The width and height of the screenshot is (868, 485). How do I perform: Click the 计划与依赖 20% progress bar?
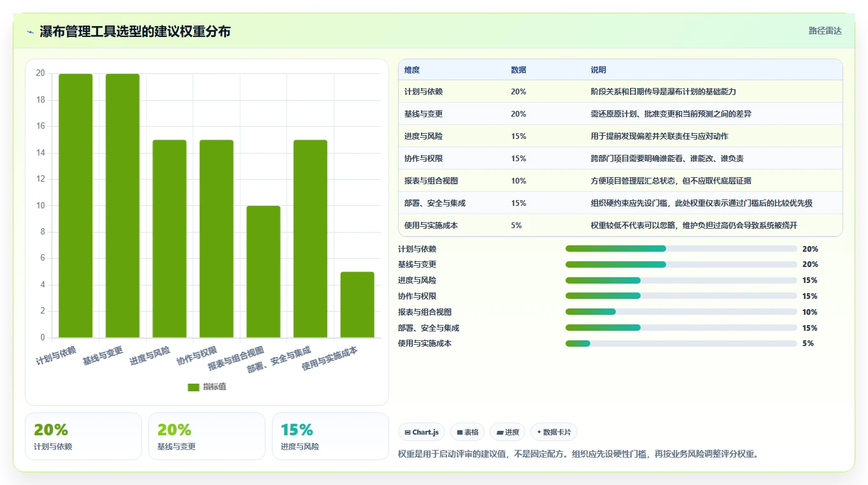click(681, 249)
